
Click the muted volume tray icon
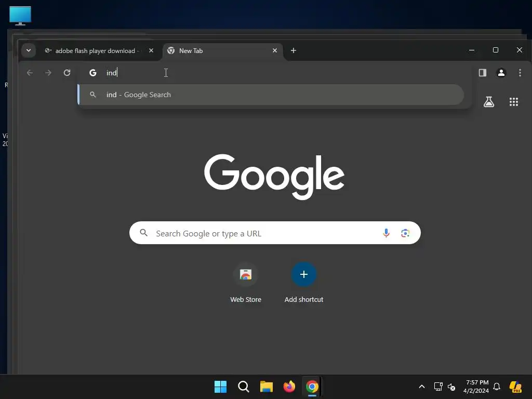(451, 387)
